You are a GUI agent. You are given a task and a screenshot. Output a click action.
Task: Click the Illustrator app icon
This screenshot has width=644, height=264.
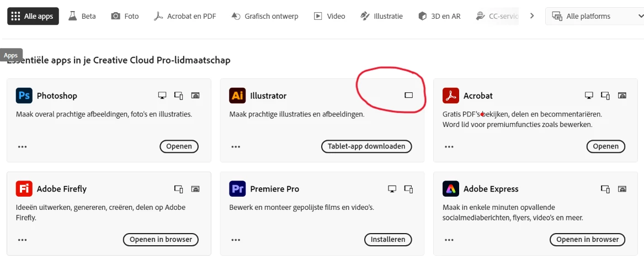[x=237, y=96]
